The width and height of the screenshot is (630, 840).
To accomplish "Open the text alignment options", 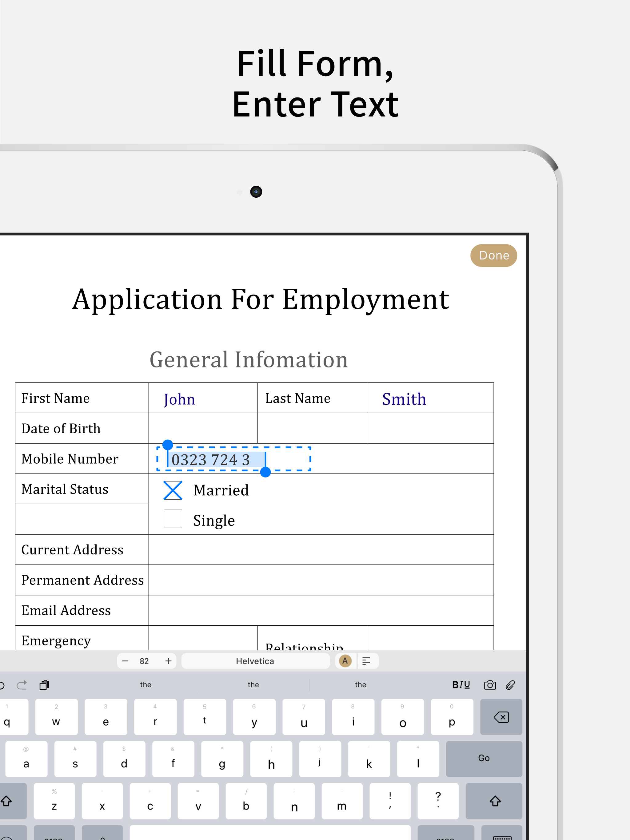I will [x=366, y=661].
